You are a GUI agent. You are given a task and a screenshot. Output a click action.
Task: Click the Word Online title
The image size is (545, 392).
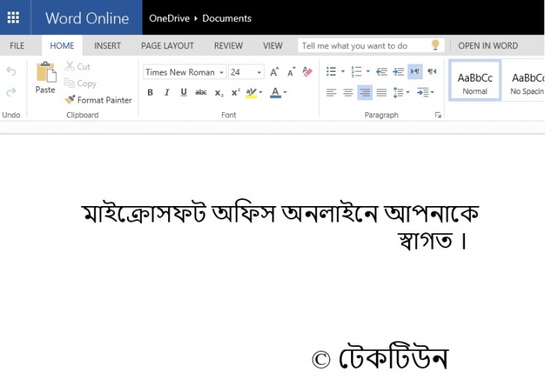tap(87, 18)
